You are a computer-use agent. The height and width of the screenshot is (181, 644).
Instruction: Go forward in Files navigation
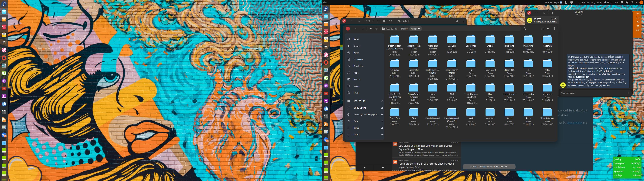coord(377,29)
